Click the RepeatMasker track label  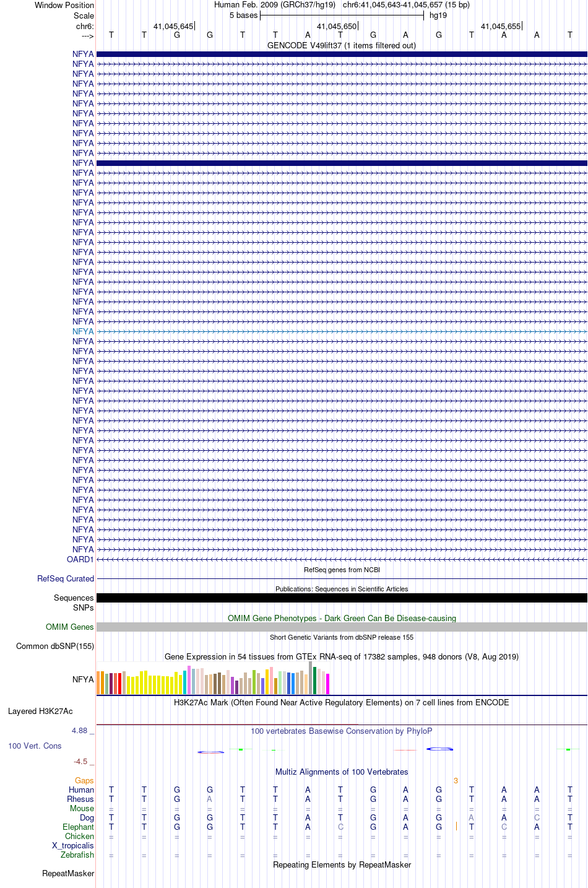click(68, 873)
